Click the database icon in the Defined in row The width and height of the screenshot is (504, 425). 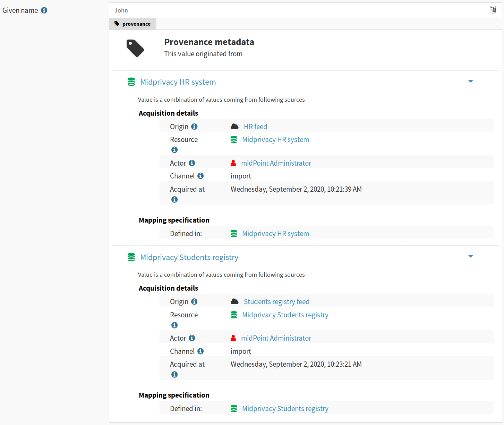[233, 233]
